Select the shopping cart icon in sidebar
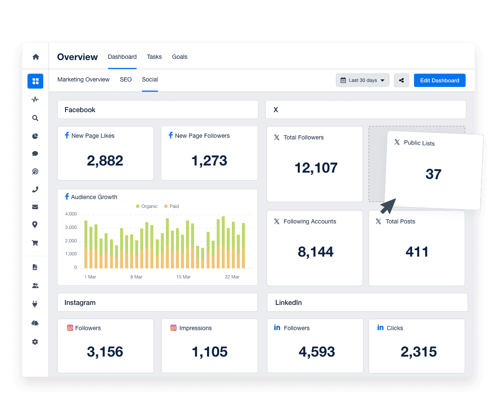504x420 pixels. [x=35, y=243]
